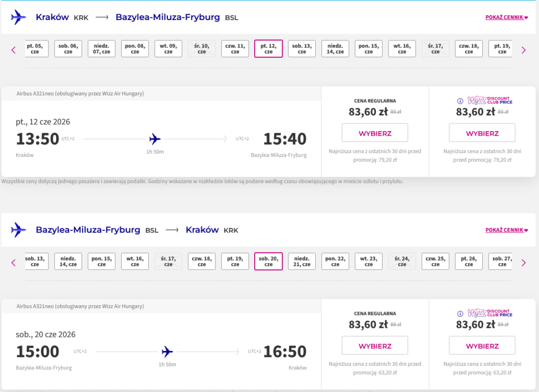Choose Wizz Discount Club Wybierz for return flight
539x392 pixels.
[x=482, y=346]
